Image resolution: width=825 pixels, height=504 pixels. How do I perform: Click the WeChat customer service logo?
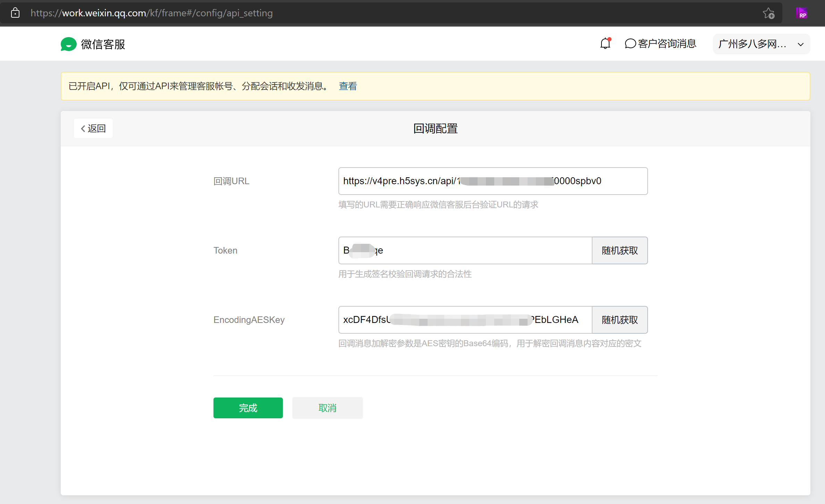[x=68, y=44]
